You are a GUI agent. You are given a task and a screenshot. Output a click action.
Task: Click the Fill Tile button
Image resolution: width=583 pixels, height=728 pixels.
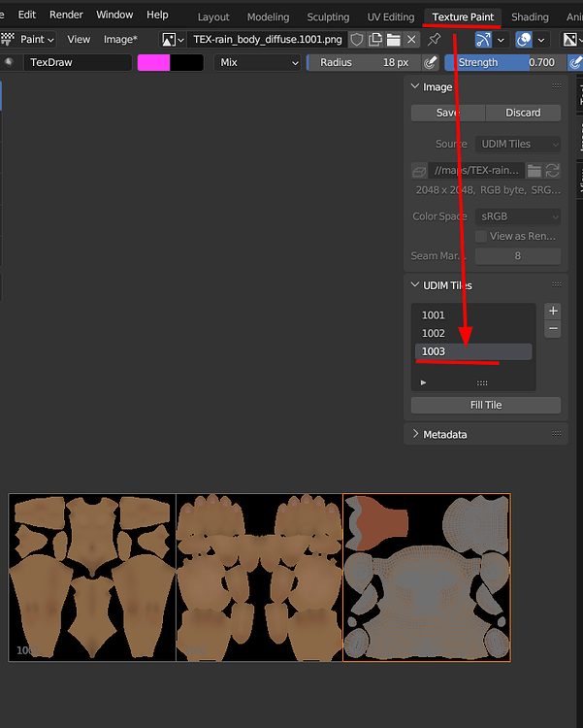[486, 405]
